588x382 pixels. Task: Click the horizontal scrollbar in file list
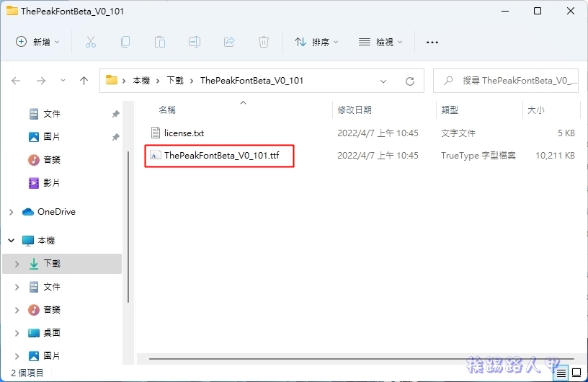[362, 359]
